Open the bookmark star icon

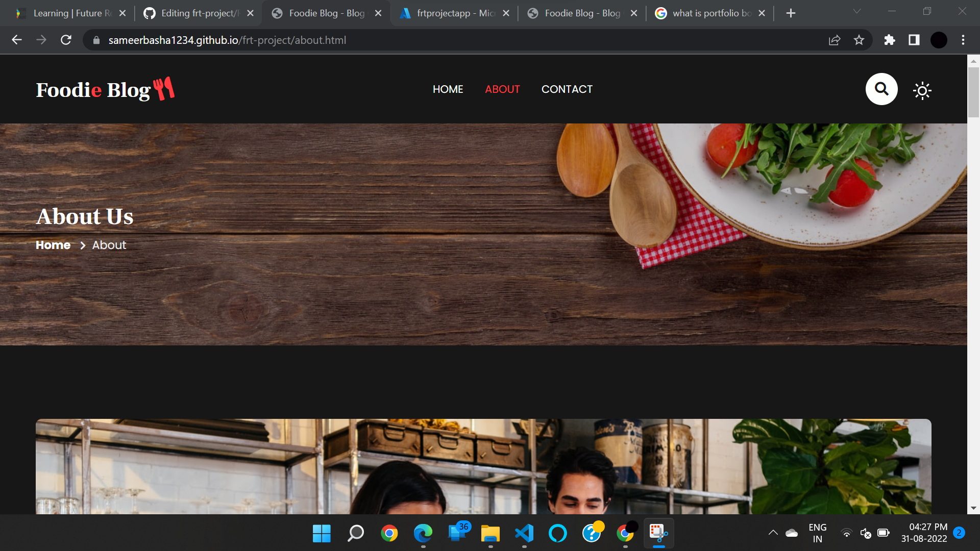pyautogui.click(x=859, y=40)
